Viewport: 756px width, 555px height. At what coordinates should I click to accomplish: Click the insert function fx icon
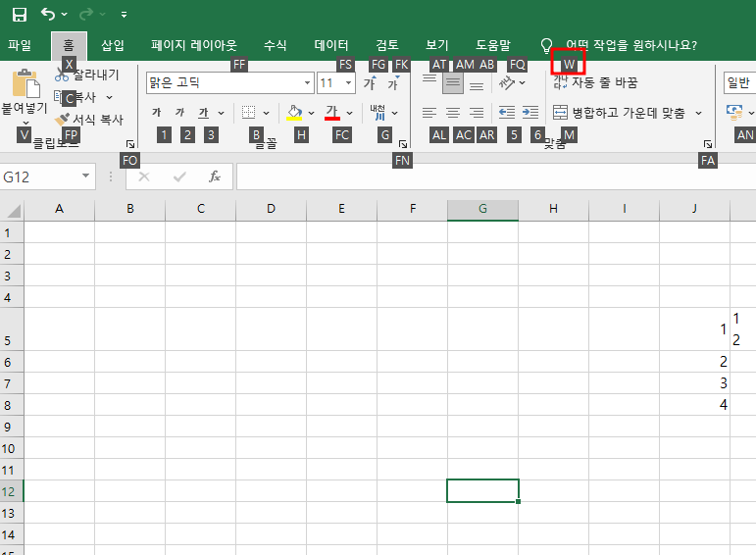pyautogui.click(x=215, y=177)
